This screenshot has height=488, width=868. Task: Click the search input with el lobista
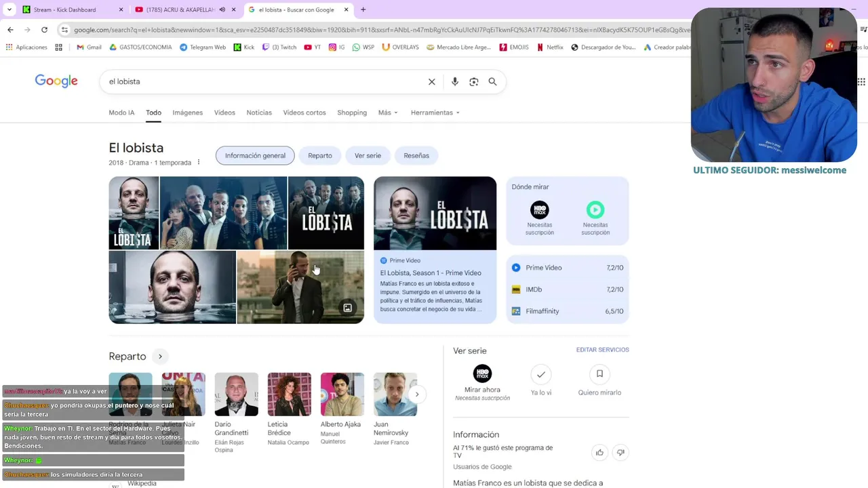(x=264, y=81)
